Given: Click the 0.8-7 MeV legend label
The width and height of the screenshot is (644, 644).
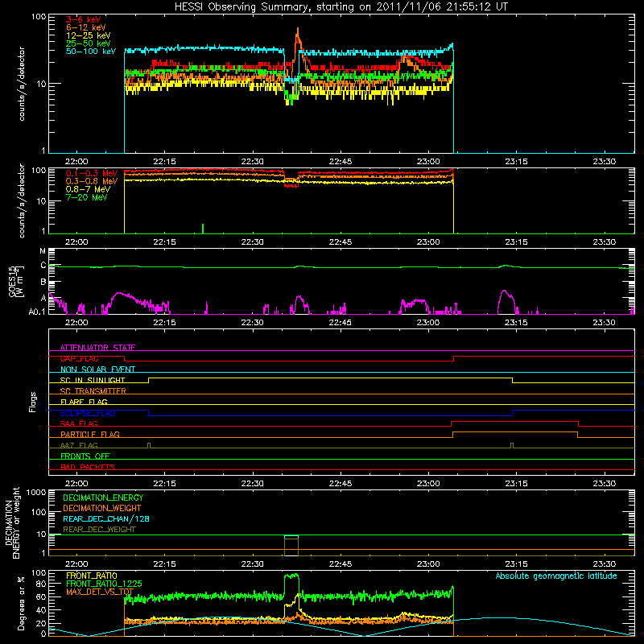Looking at the screenshot, I should pos(88,189).
